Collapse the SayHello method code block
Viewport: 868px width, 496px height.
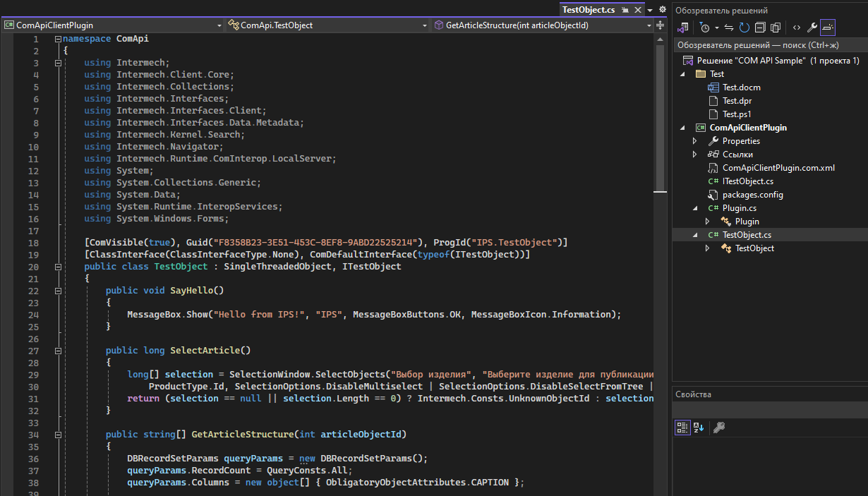59,291
